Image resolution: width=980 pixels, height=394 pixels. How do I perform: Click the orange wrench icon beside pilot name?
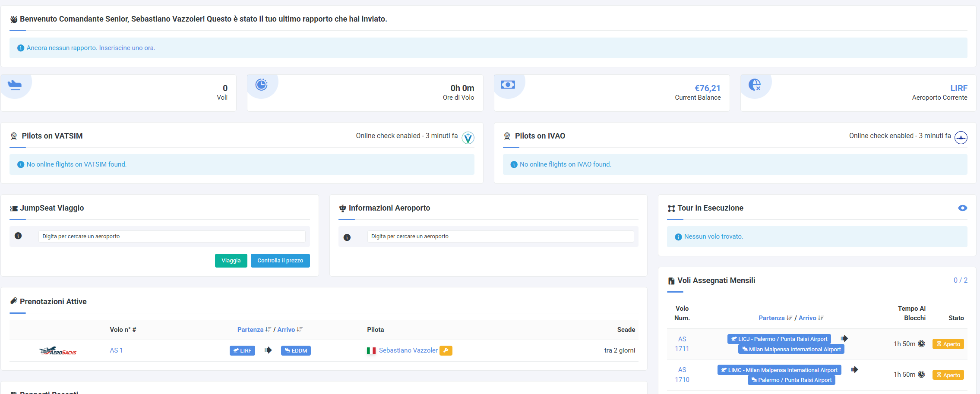pos(446,350)
